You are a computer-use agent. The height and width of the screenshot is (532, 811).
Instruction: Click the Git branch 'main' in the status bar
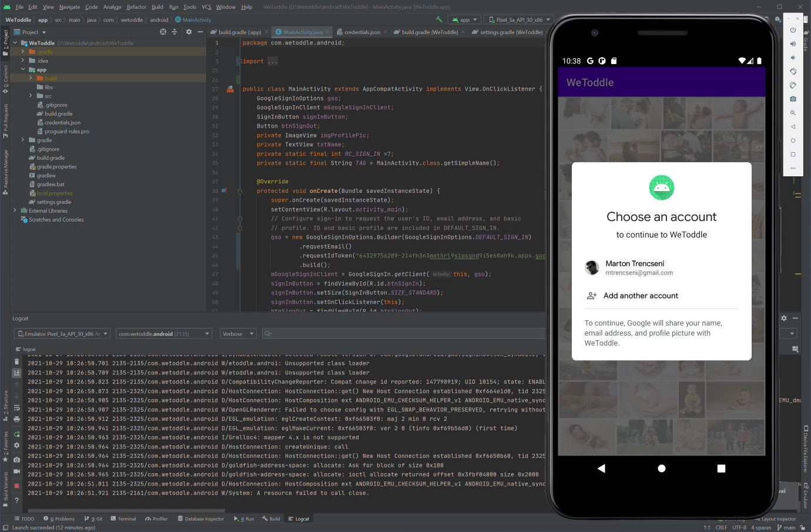[786, 527]
